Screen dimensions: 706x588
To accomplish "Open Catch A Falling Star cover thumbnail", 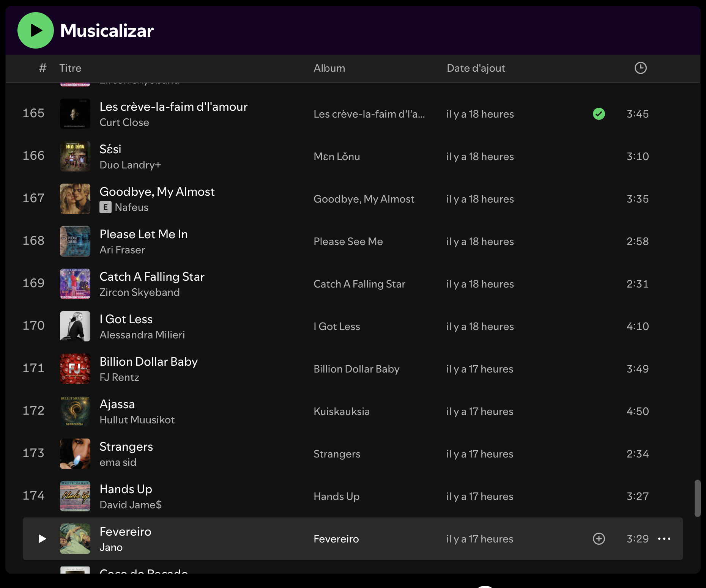I will point(75,284).
